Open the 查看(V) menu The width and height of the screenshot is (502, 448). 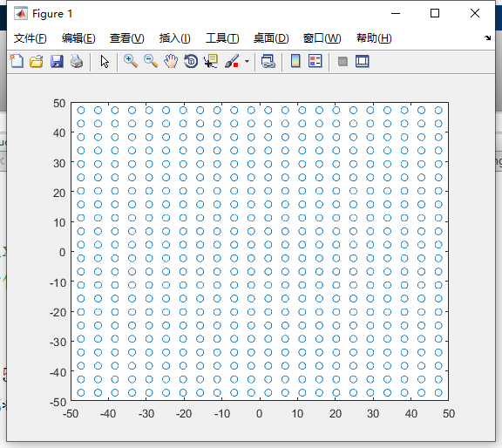click(126, 38)
